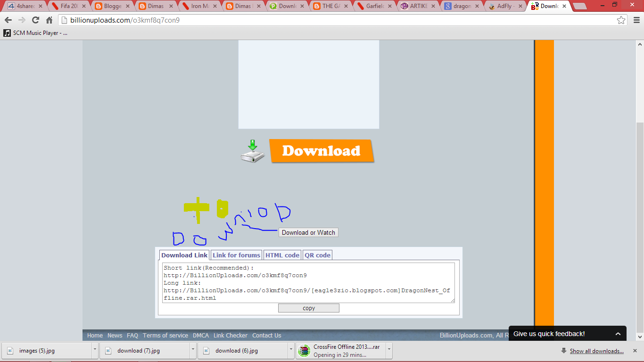Image resolution: width=644 pixels, height=362 pixels.
Task: Expand the Give us quick feedback panel
Action: pyautogui.click(x=568, y=334)
